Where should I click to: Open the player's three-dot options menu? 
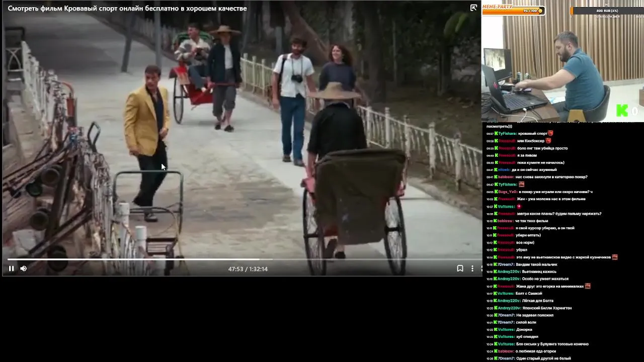472,268
